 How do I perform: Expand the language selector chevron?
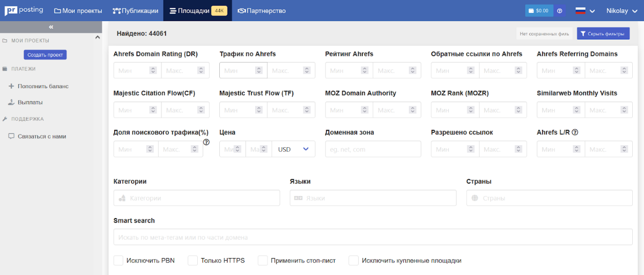click(592, 11)
